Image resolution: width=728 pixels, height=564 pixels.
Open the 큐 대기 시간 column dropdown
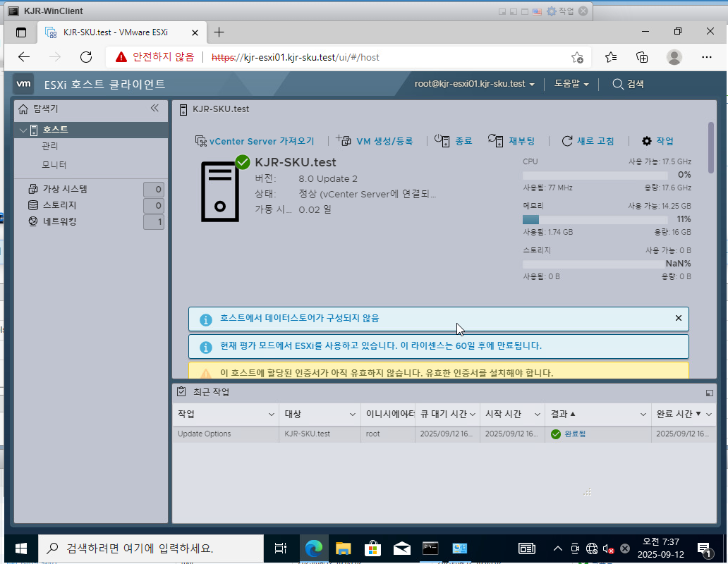[x=473, y=415]
